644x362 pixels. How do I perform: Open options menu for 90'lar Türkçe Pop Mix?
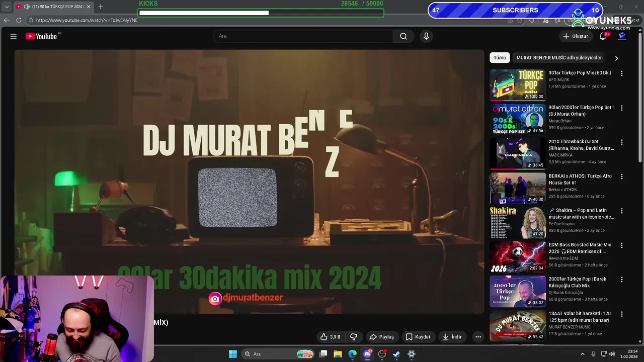point(622,73)
